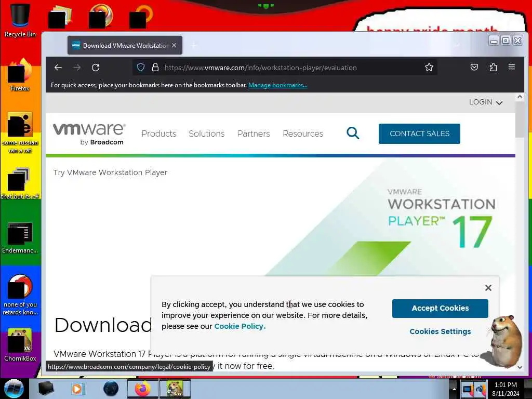The width and height of the screenshot is (532, 399).
Task: Open the 'none of you retards kno...' desktop icon
Action: point(20,295)
